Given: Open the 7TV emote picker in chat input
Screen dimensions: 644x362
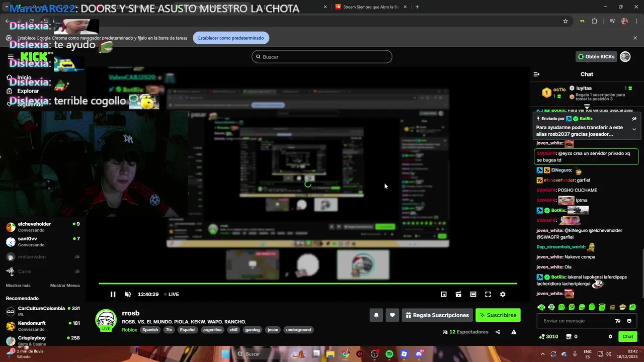Looking at the screenshot, I should click(618, 321).
